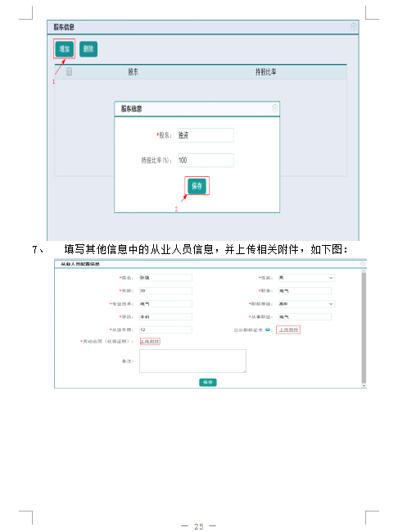Click 上传附件 link for 公示职称证书
The height and width of the screenshot is (532, 398).
pos(288,330)
